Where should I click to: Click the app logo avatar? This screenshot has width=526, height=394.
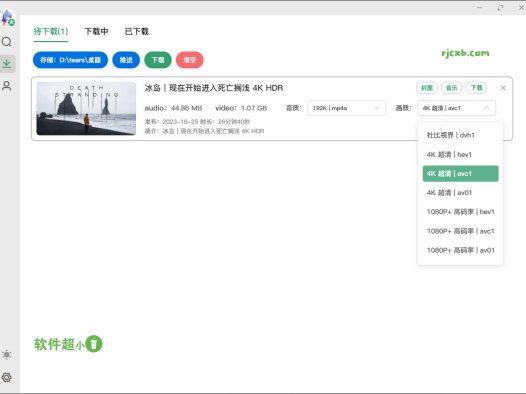[x=7, y=18]
